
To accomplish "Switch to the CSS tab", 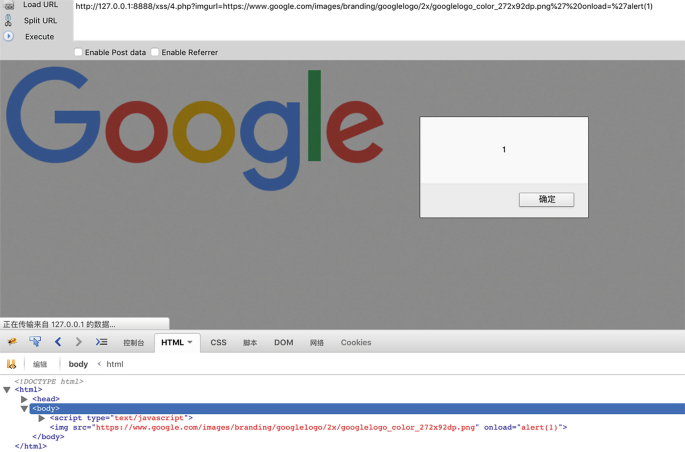I will (x=218, y=343).
